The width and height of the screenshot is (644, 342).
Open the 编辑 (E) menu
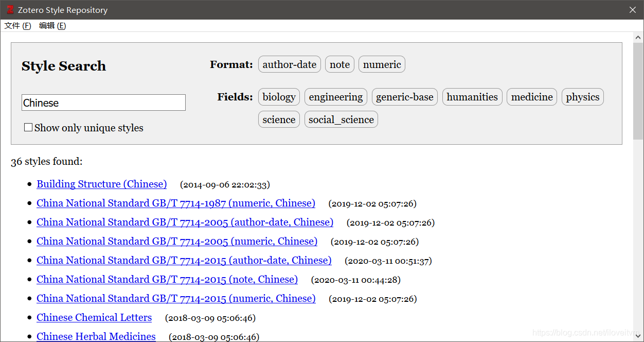52,26
